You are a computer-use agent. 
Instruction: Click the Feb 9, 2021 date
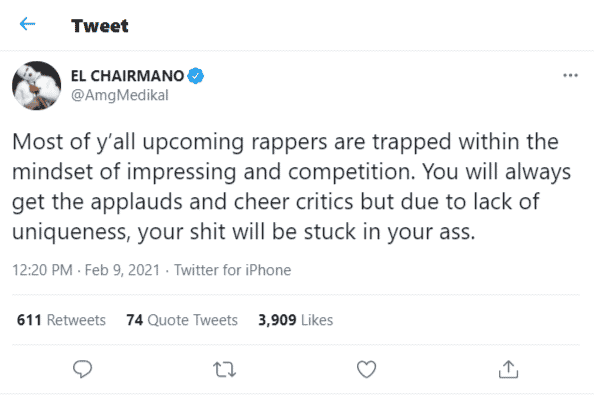click(x=122, y=270)
